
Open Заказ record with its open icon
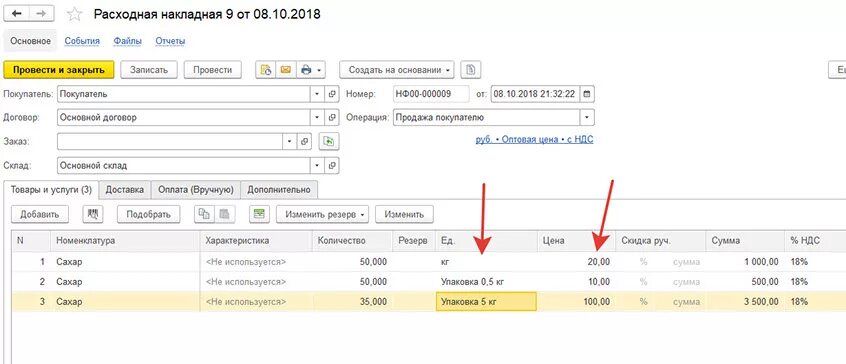pyautogui.click(x=305, y=141)
